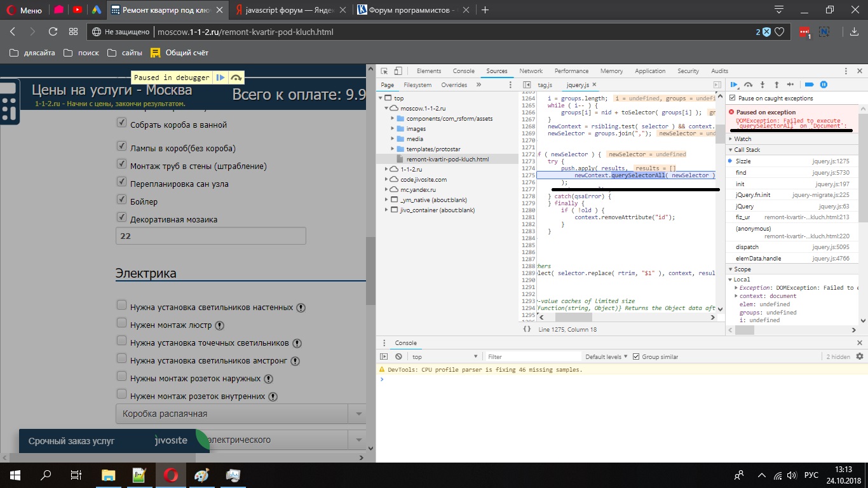
Task: Switch to tag.js file tab
Action: click(x=545, y=85)
